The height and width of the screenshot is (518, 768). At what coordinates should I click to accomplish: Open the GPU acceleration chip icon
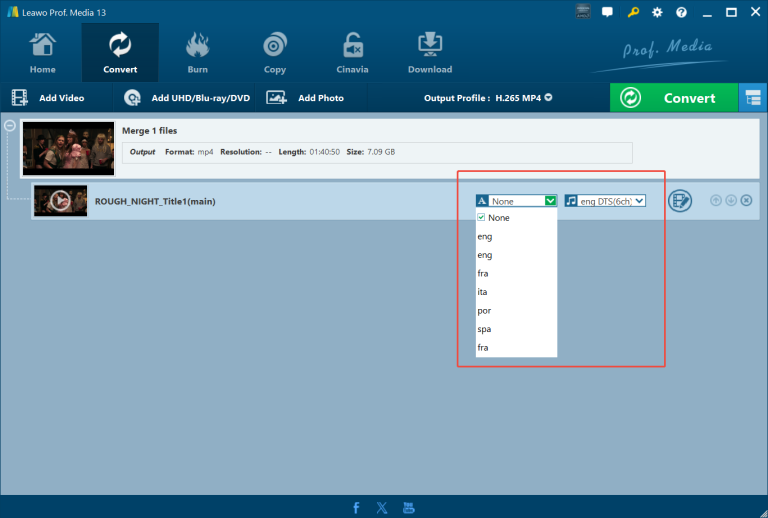[x=583, y=12]
